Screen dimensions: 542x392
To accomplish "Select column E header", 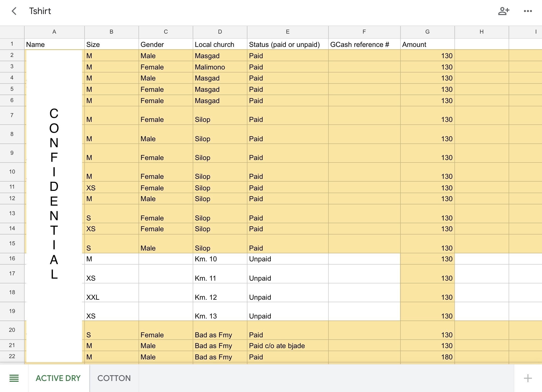I will tap(288, 32).
